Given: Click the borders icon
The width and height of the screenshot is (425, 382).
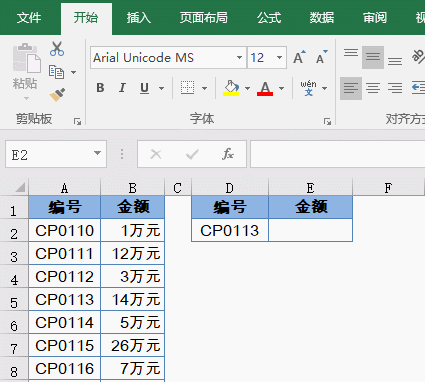Looking at the screenshot, I should (187, 88).
